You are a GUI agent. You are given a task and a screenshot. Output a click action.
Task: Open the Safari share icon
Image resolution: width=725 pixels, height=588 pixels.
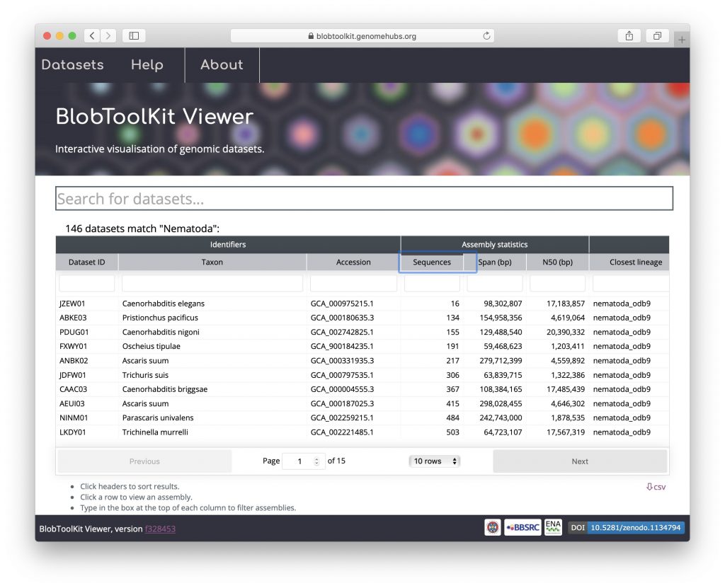[x=629, y=35]
